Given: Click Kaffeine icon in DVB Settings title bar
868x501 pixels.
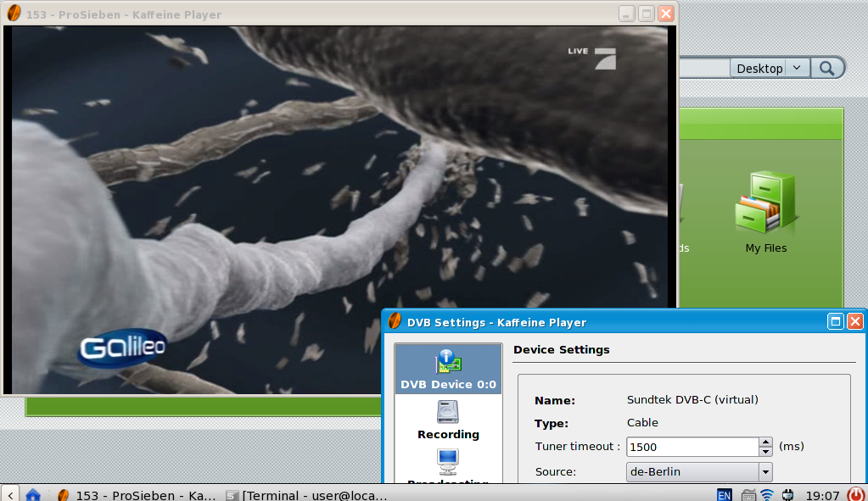Looking at the screenshot, I should tap(395, 320).
